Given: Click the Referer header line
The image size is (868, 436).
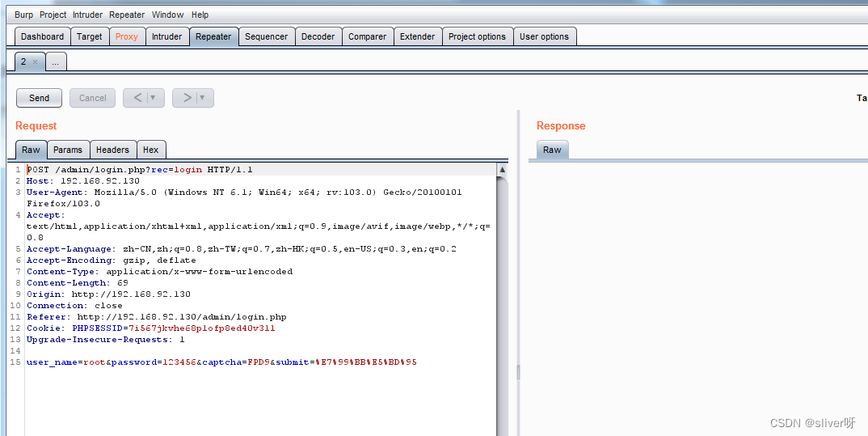Looking at the screenshot, I should [x=157, y=317].
